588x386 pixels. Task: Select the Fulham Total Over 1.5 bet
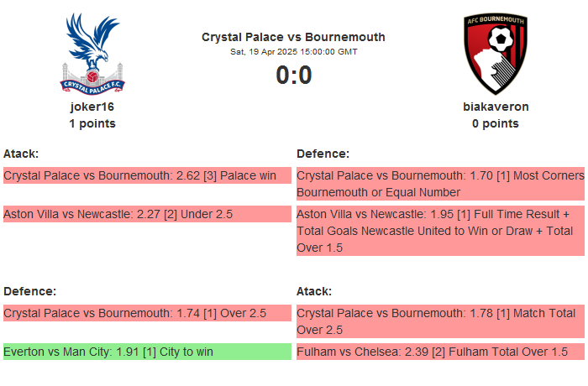pos(440,352)
